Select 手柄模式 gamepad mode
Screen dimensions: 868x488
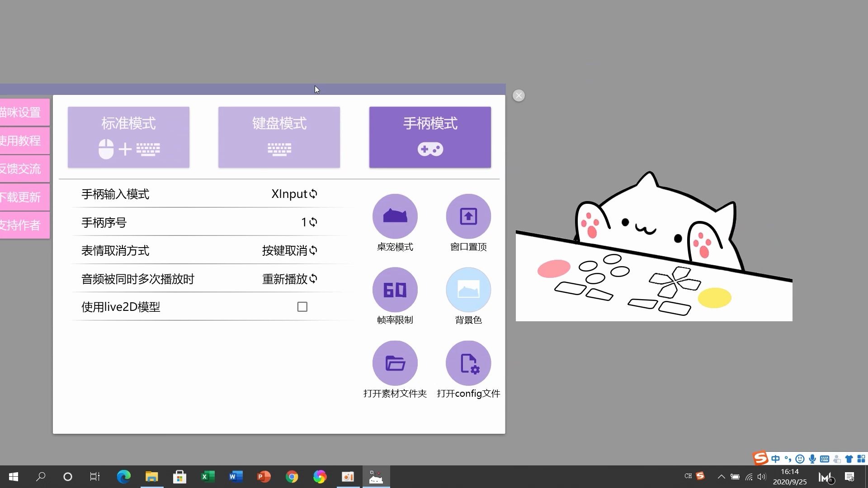pyautogui.click(x=430, y=137)
